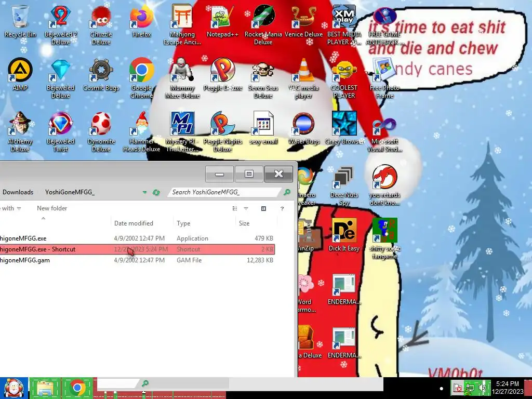Image resolution: width=532 pixels, height=399 pixels.
Task: Launch Bejeweled 2 Deluxe shortcut
Action: click(x=60, y=24)
